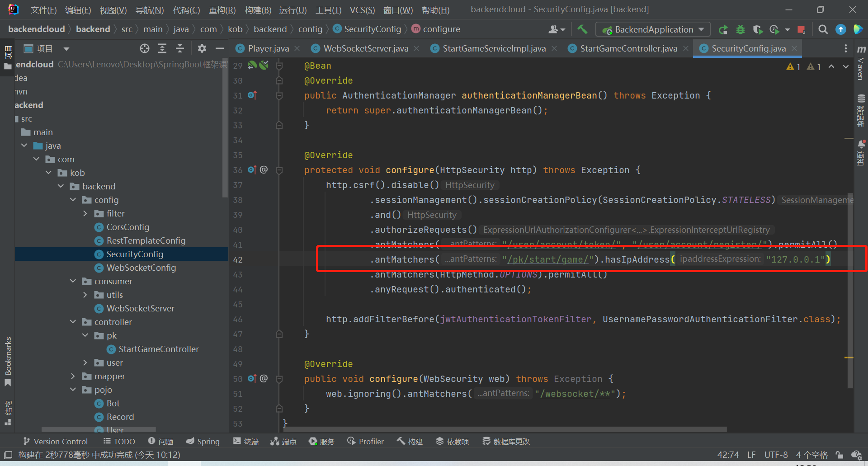Open the 重构(R) menu
Image resolution: width=868 pixels, height=466 pixels.
[x=222, y=10]
